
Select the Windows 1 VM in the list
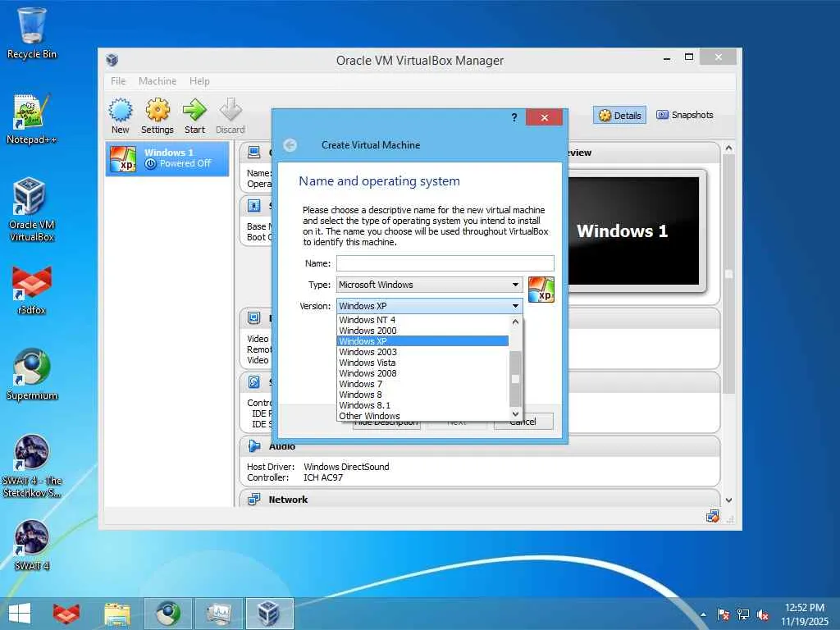(167, 158)
